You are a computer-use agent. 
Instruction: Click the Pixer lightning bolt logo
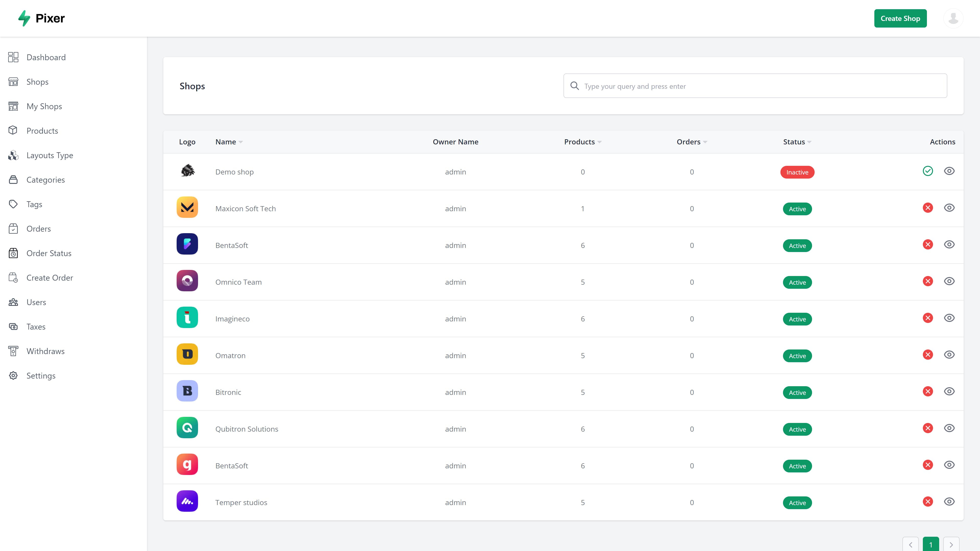24,18
